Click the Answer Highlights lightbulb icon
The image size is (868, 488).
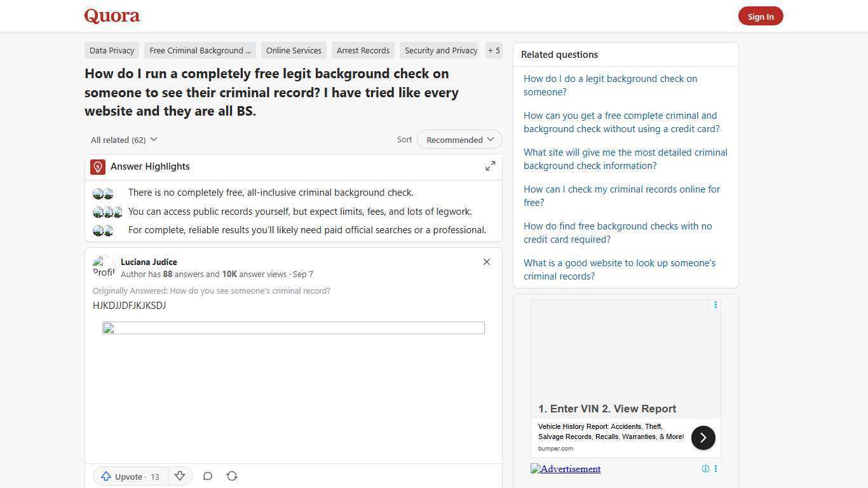point(97,166)
